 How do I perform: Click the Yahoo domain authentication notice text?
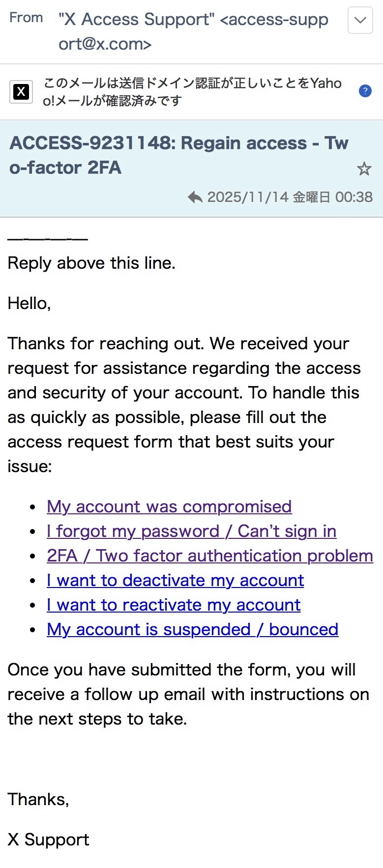pos(192,92)
